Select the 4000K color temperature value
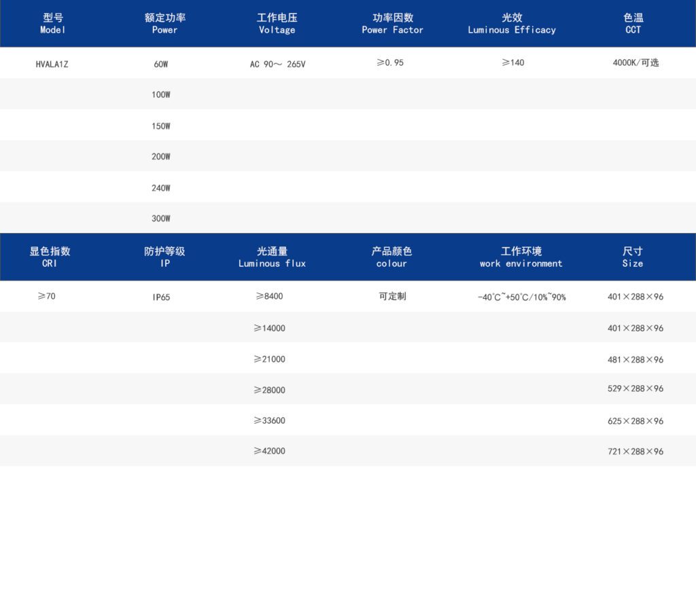 (x=636, y=63)
